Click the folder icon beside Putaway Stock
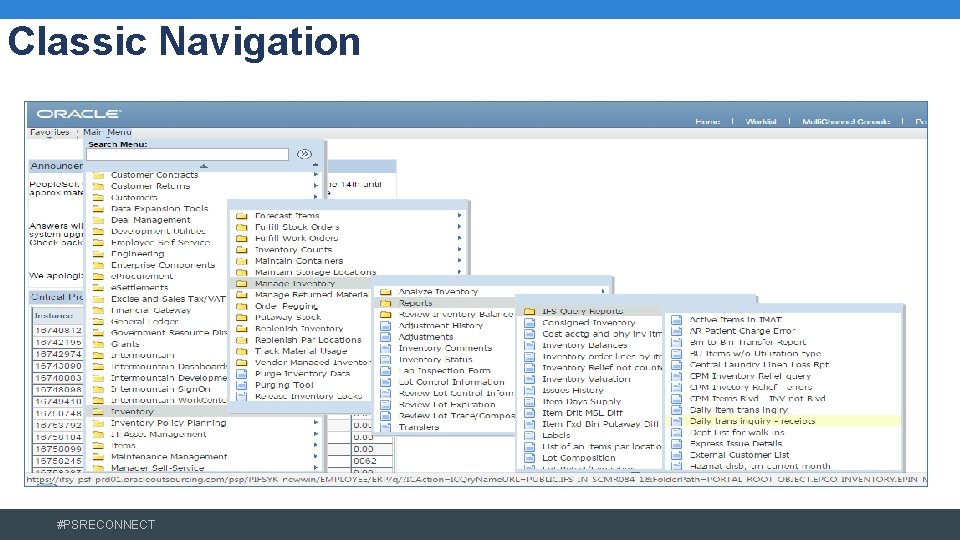The width and height of the screenshot is (960, 540). [x=242, y=317]
